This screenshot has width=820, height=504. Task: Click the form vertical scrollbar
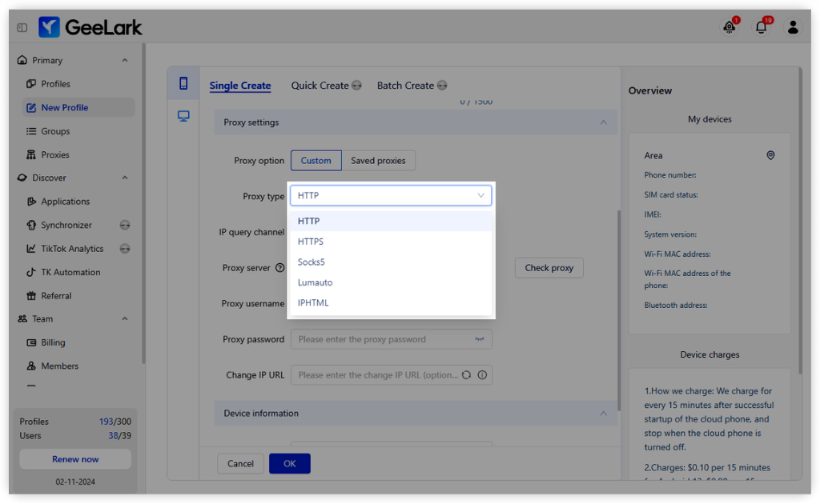pyautogui.click(x=619, y=310)
